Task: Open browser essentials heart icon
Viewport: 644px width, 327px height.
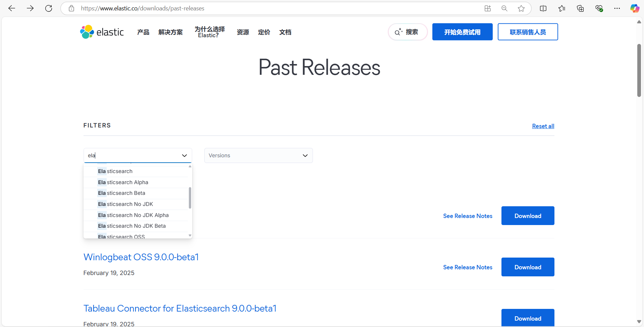Action: click(599, 8)
